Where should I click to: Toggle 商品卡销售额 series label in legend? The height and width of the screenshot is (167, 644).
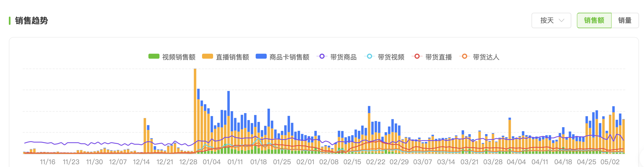(289, 57)
